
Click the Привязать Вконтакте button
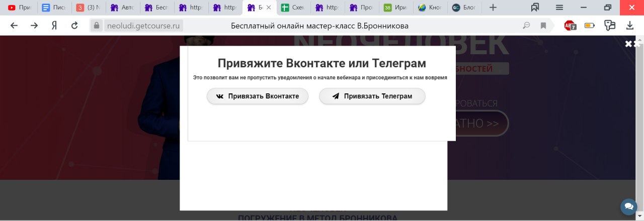tap(257, 96)
